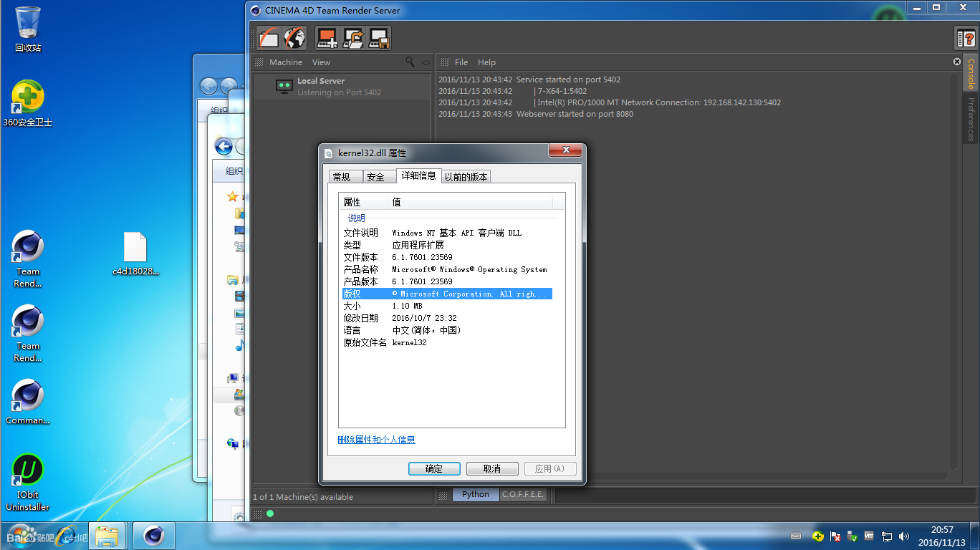
Task: Click the 组织 button in Explorer window
Action: coord(234,171)
